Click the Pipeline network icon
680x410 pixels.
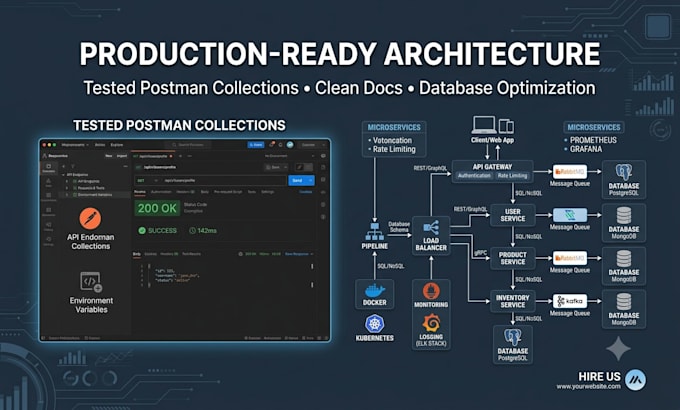(x=375, y=232)
